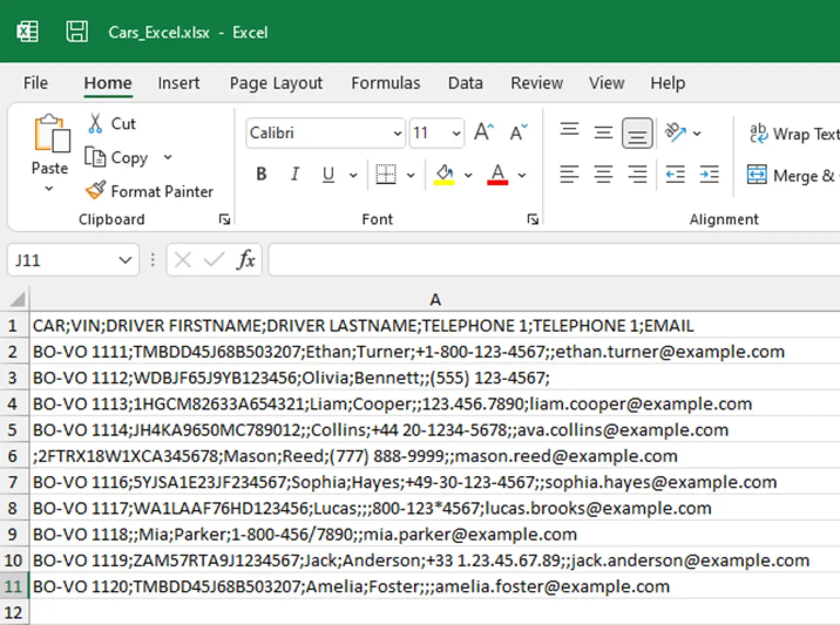Cancel formula entry with X icon
Screen dimensions: 840x625
click(182, 259)
